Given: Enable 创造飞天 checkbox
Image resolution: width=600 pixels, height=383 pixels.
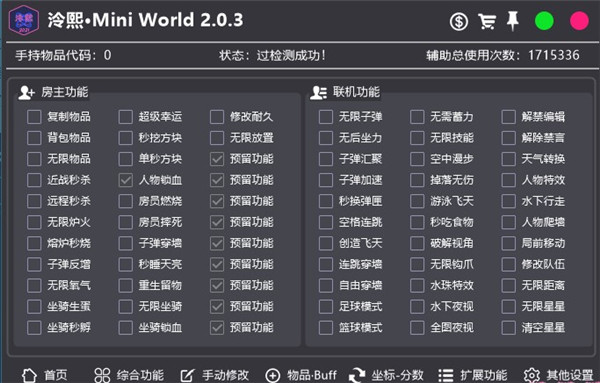Looking at the screenshot, I should coord(326,243).
